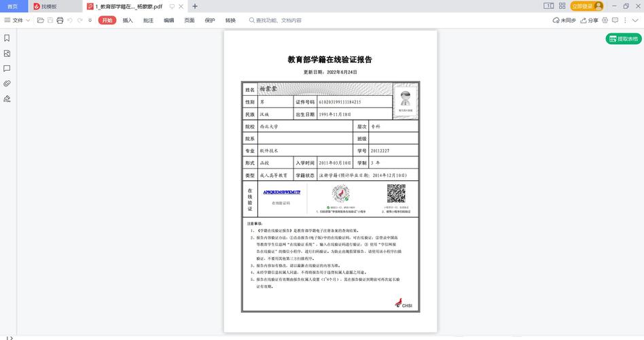This screenshot has height=340, width=644.
Task: Click the undo arrow icon
Action: pyautogui.click(x=70, y=20)
